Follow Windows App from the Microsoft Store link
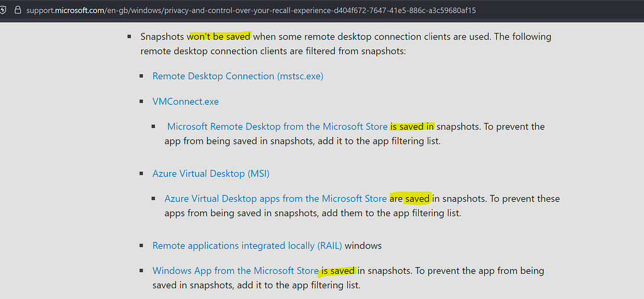The image size is (644, 299). [x=235, y=271]
